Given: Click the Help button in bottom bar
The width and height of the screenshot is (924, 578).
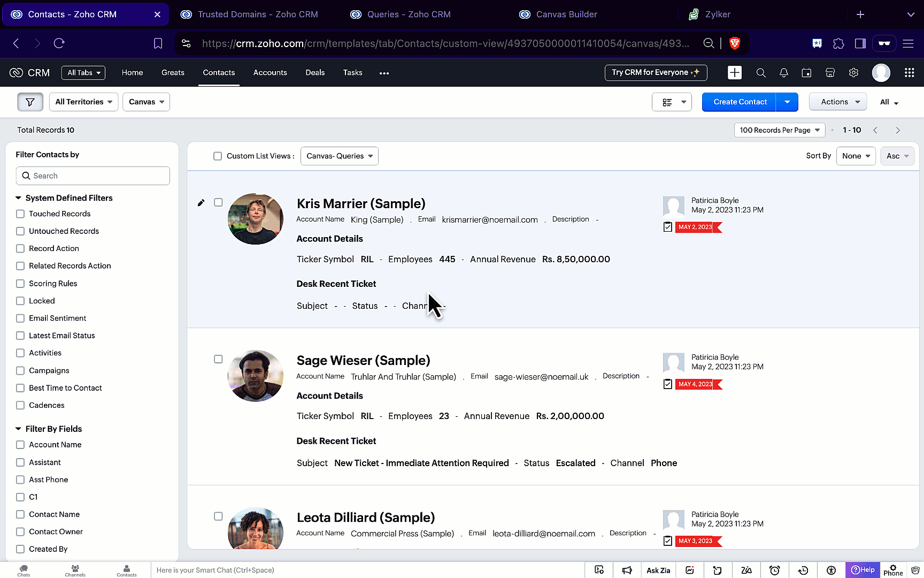Looking at the screenshot, I should click(x=863, y=570).
